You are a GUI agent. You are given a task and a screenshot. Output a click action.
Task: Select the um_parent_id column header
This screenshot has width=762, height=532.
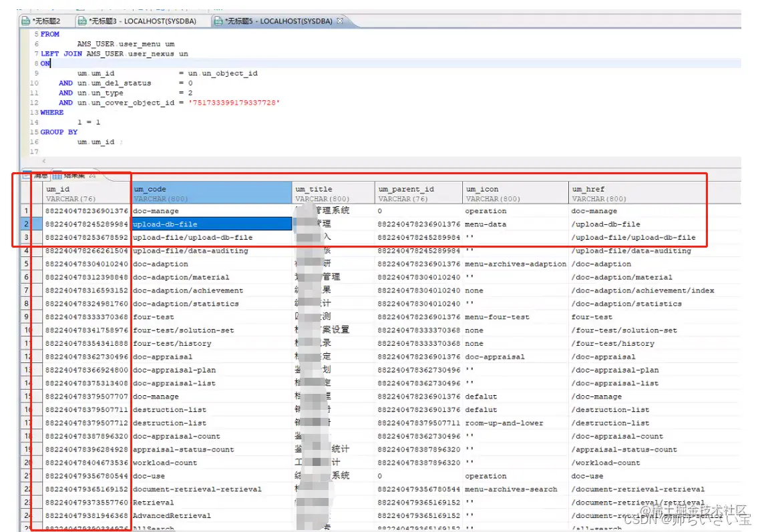[x=419, y=194]
